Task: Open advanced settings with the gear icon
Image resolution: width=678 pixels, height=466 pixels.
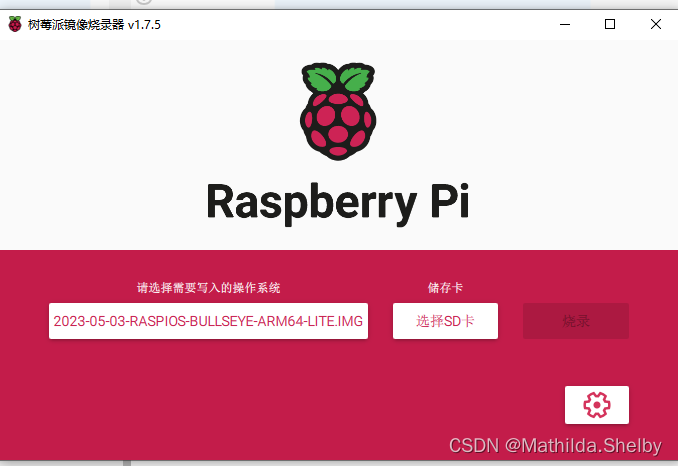Action: [597, 405]
